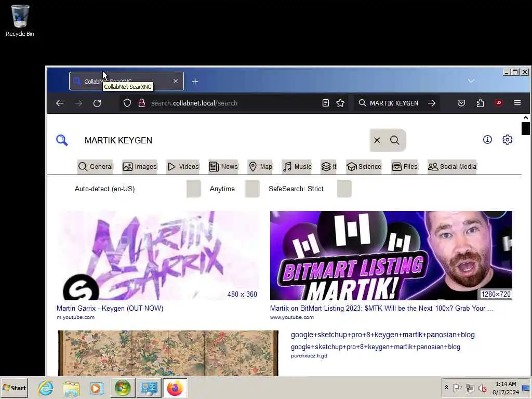Open the SearXNG about info icon
Image resolution: width=532 pixels, height=399 pixels.
(487, 140)
